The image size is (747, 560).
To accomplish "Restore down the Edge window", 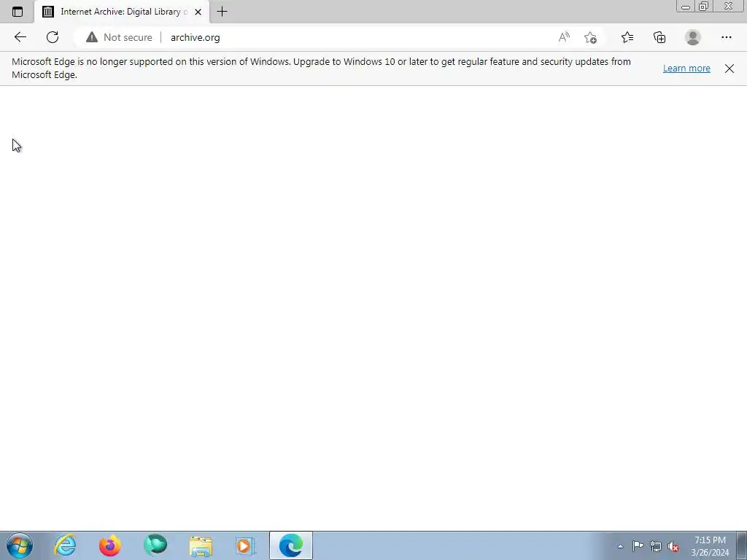I will click(703, 7).
